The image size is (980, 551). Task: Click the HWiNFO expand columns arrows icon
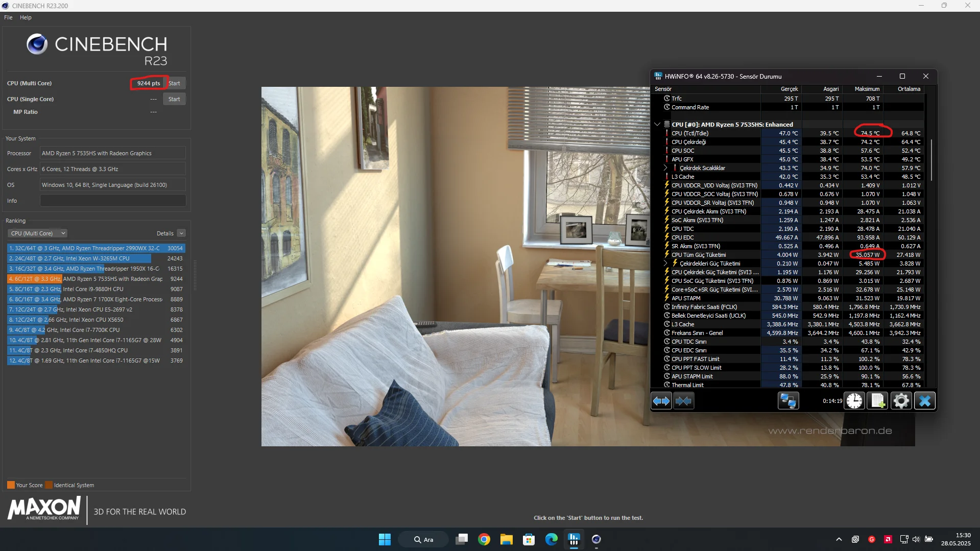click(661, 401)
